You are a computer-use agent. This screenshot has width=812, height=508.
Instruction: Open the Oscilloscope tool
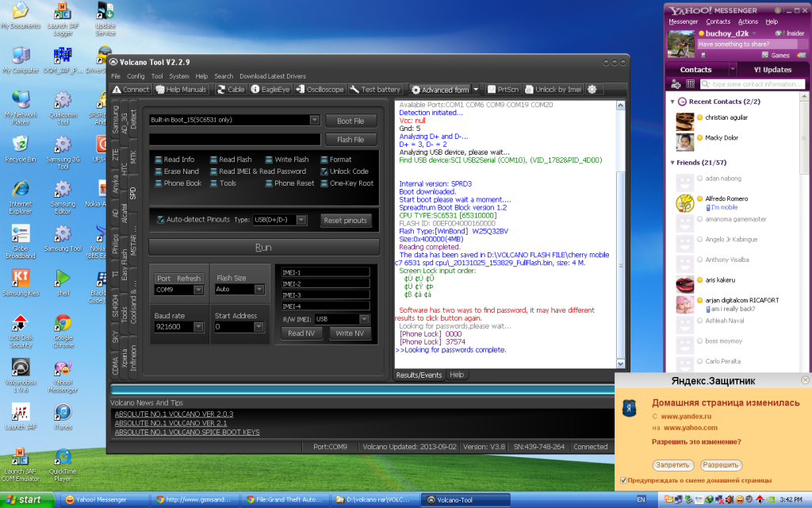point(320,90)
